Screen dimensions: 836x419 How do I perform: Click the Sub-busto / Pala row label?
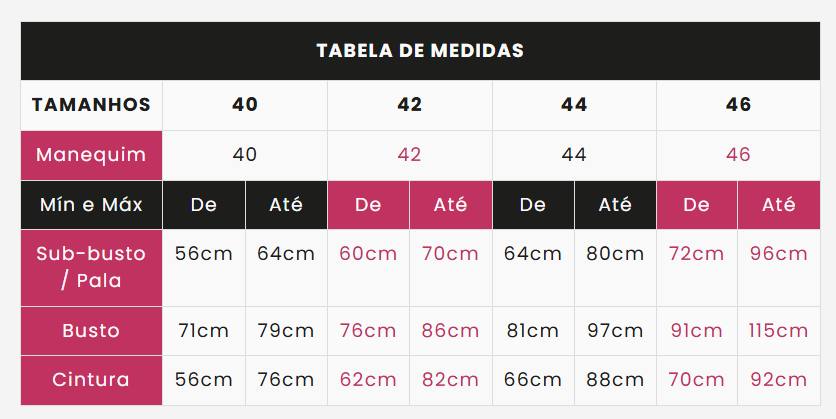click(x=91, y=268)
